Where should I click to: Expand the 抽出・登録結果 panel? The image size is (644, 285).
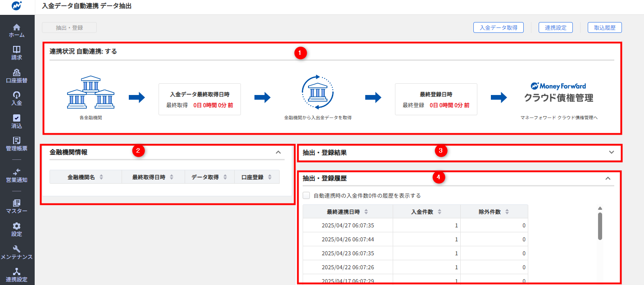pyautogui.click(x=611, y=152)
